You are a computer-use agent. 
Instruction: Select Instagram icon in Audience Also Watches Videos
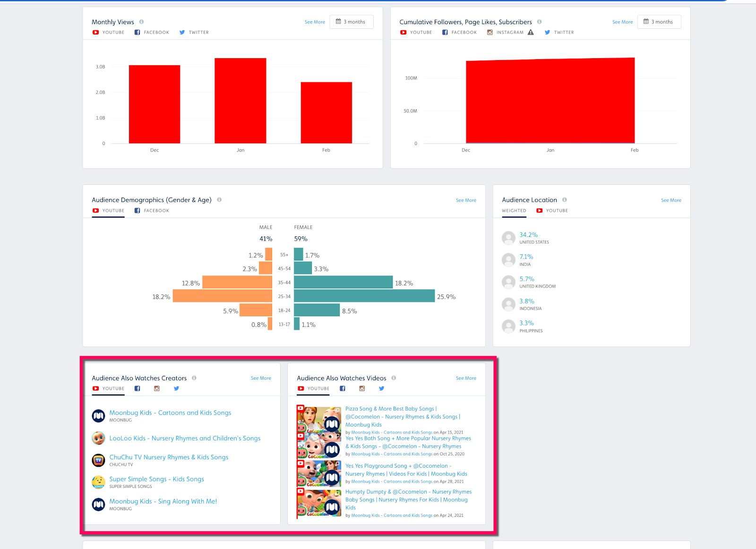(x=362, y=389)
